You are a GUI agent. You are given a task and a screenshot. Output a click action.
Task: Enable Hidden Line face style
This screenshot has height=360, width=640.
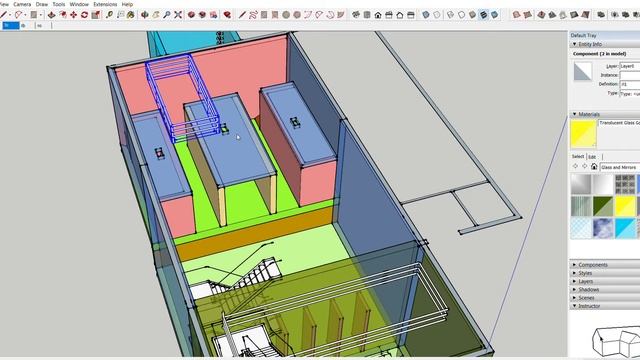tap(461, 15)
